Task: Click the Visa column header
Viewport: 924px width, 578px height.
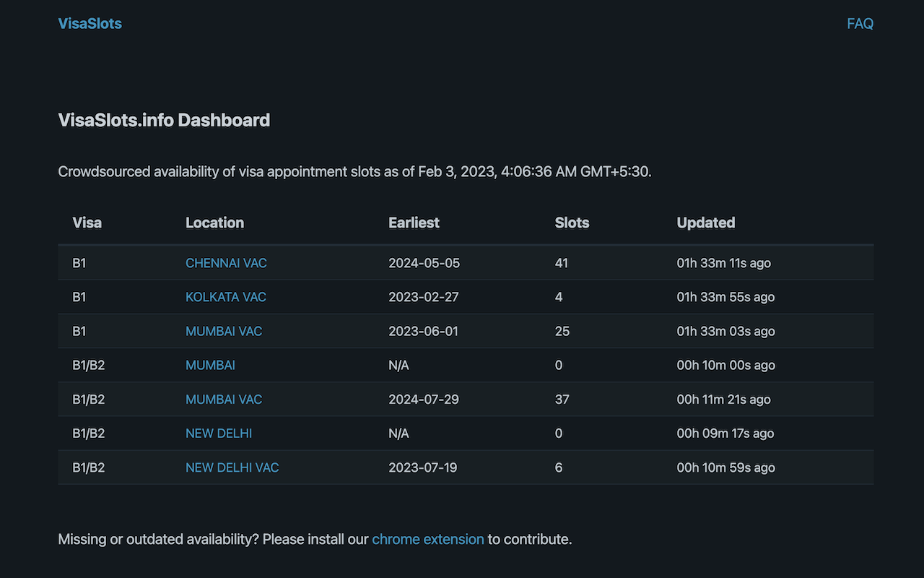Action: pyautogui.click(x=87, y=223)
